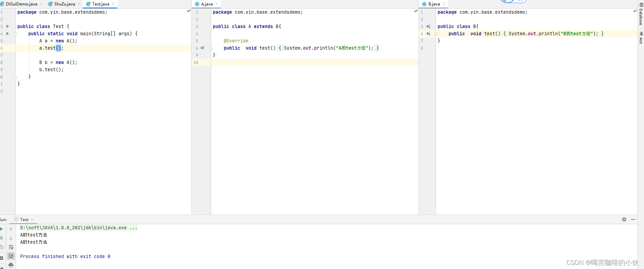Click 'A a = new A();' code line

(58, 41)
